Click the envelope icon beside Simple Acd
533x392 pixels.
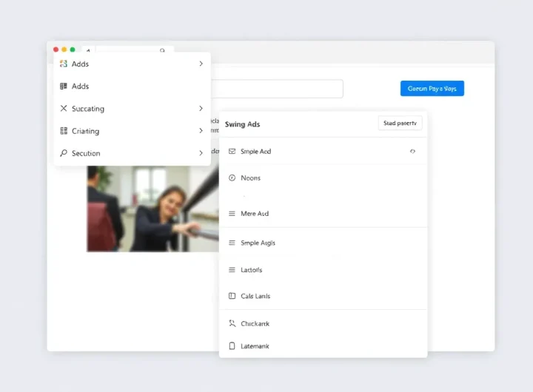click(x=232, y=152)
